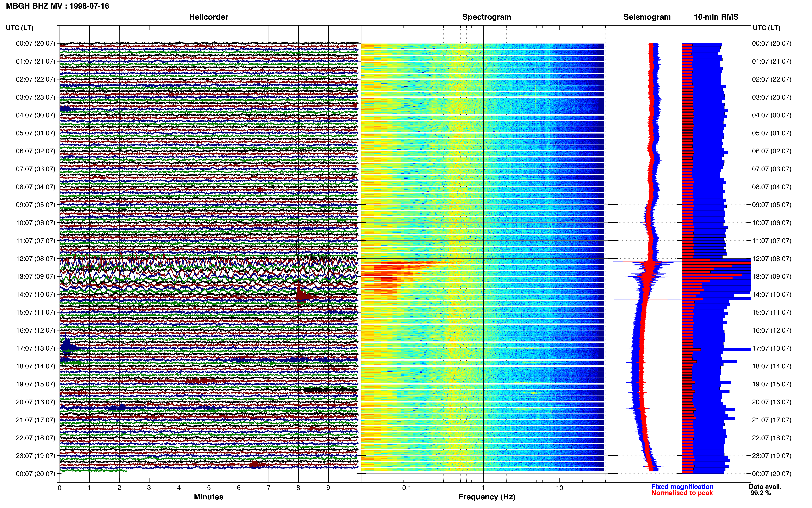812x508 pixels.
Task: Click the 1 Hz frequency tick label
Action: click(483, 488)
